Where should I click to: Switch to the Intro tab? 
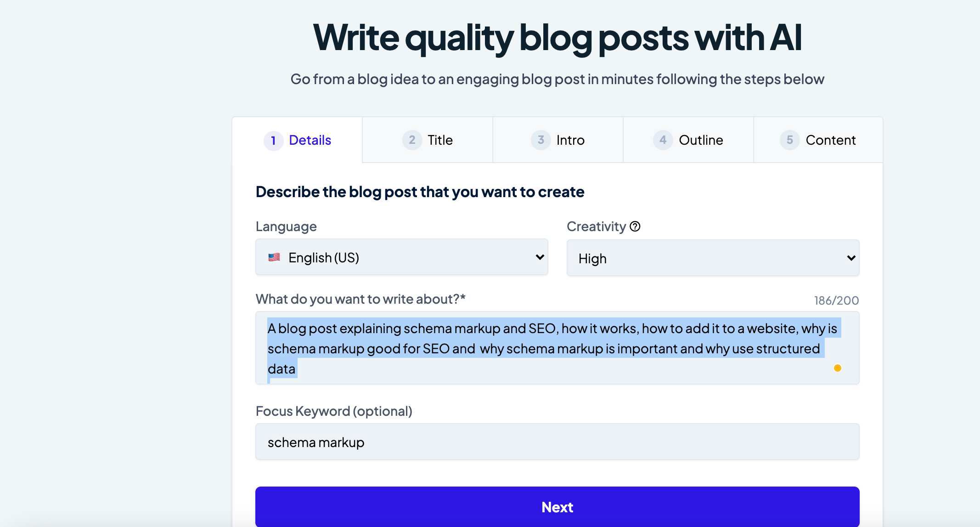[x=558, y=140]
